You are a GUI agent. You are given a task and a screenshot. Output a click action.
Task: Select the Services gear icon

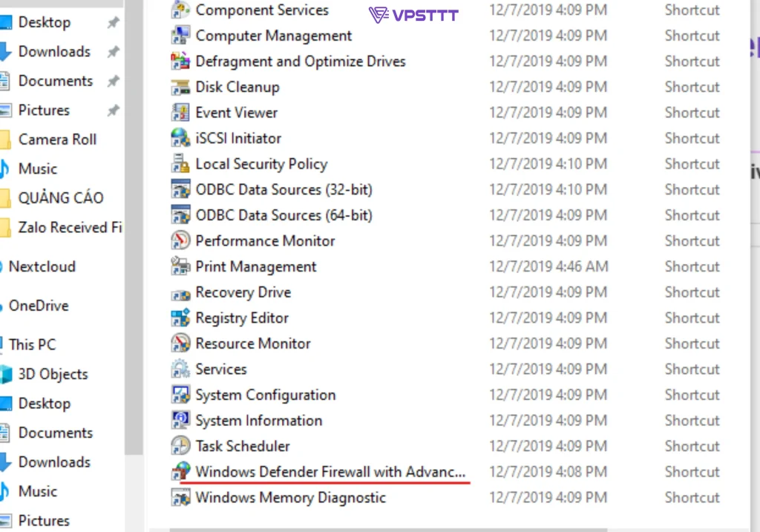tap(180, 370)
